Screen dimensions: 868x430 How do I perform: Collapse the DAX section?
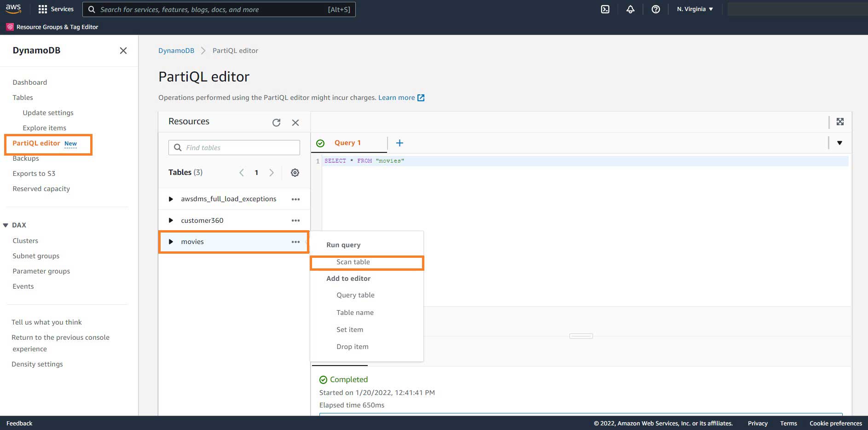6,225
